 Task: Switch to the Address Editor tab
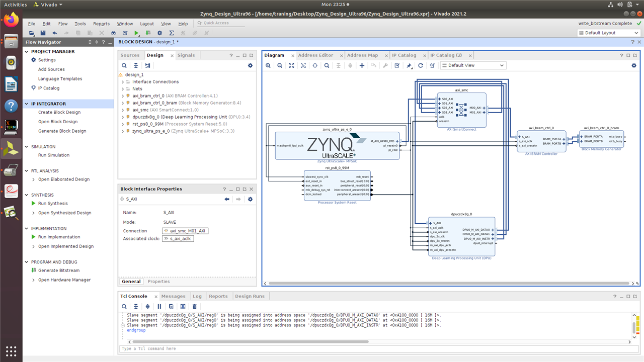pyautogui.click(x=315, y=55)
